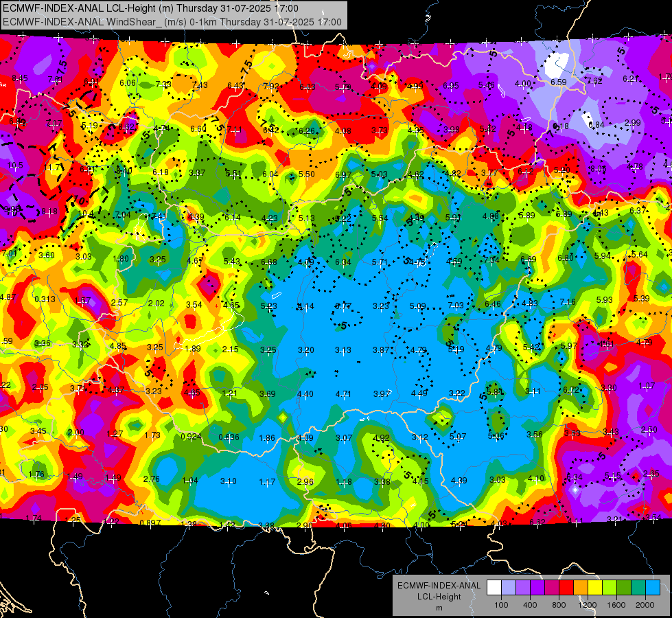
Task: Select the value 7.34
Action: click(491, 260)
